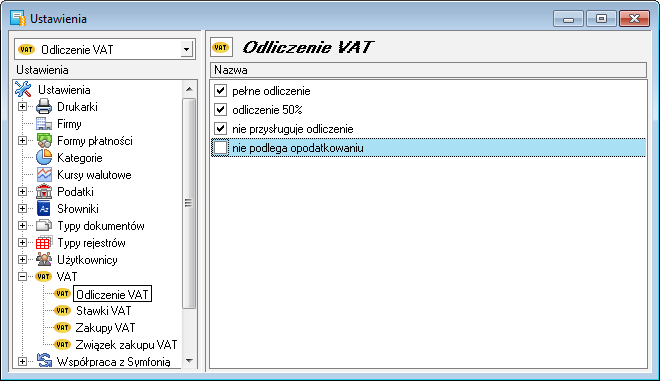Click the VAT badge beside Zakupy VAT

point(62,328)
